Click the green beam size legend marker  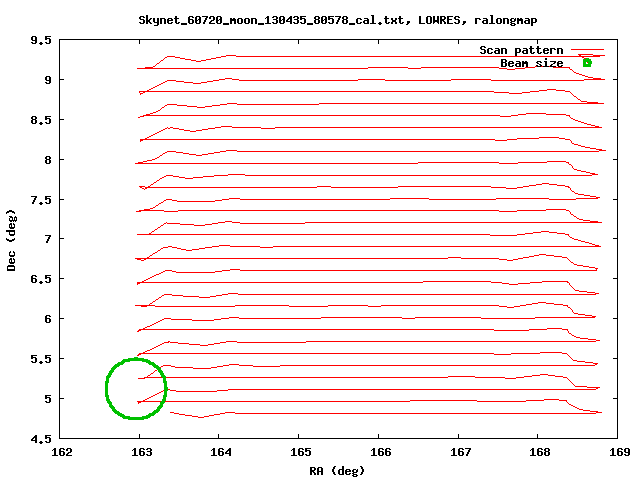(587, 63)
